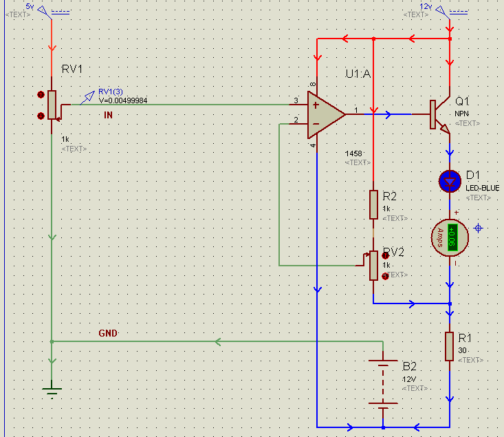Click the ammeter green digital readout
This screenshot has width=504, height=437.
(452, 235)
